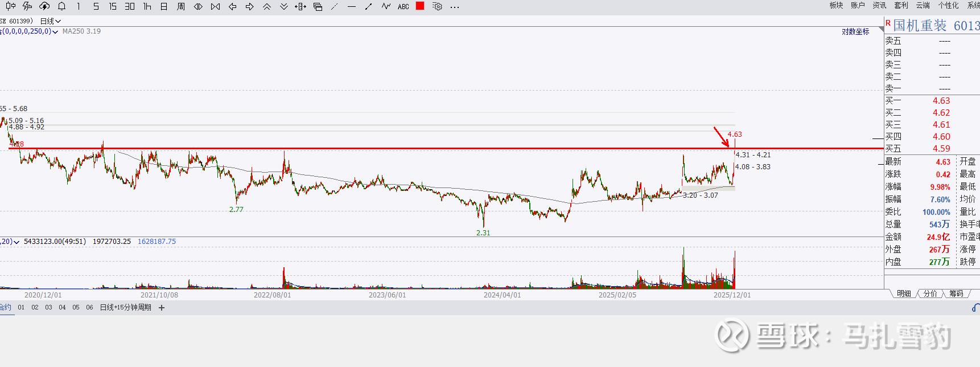
Task: Select the horizontal line drawing tool
Action: [x=352, y=6]
